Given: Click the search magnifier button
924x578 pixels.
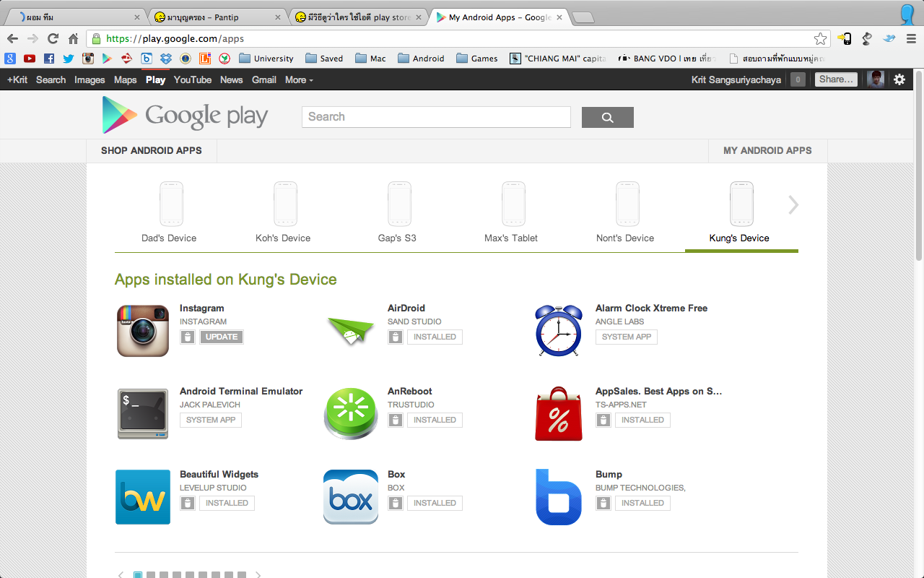Looking at the screenshot, I should tap(607, 117).
